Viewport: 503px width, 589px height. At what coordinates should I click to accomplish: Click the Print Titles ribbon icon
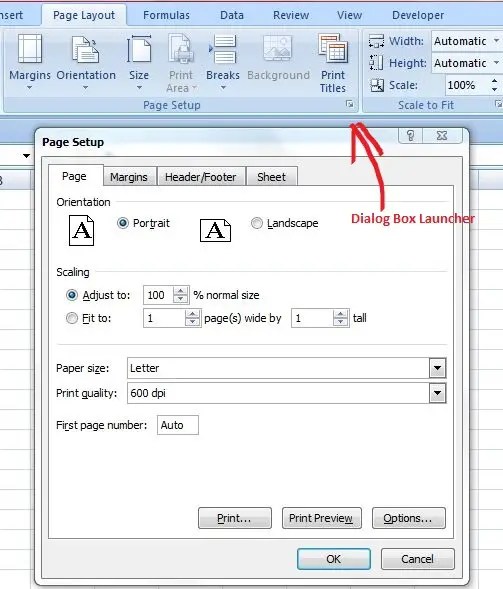click(x=333, y=48)
